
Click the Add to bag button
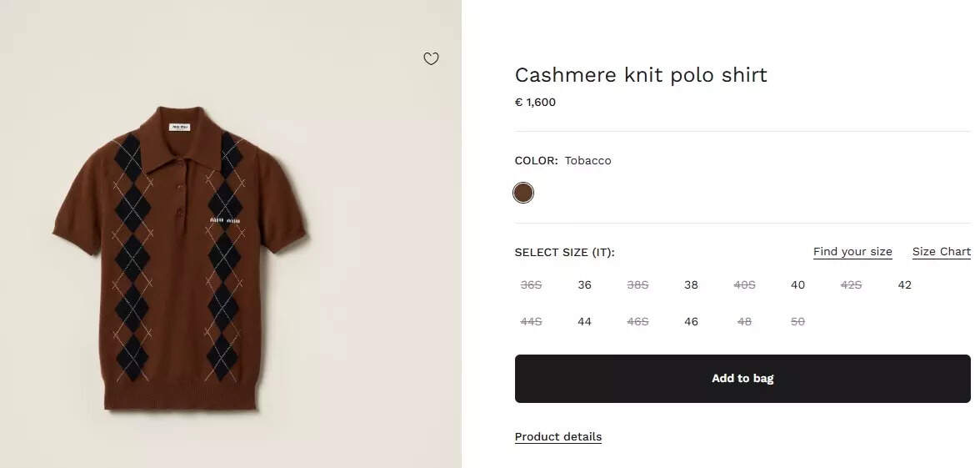click(x=742, y=379)
